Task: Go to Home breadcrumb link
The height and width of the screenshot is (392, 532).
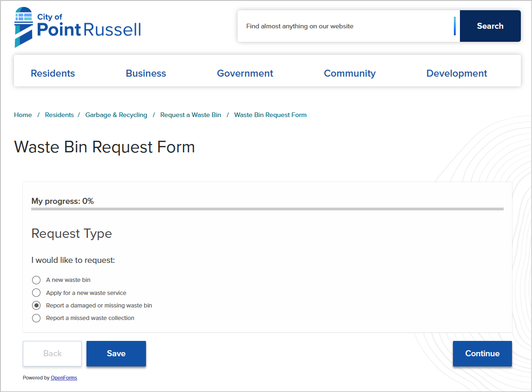Action: tap(23, 115)
